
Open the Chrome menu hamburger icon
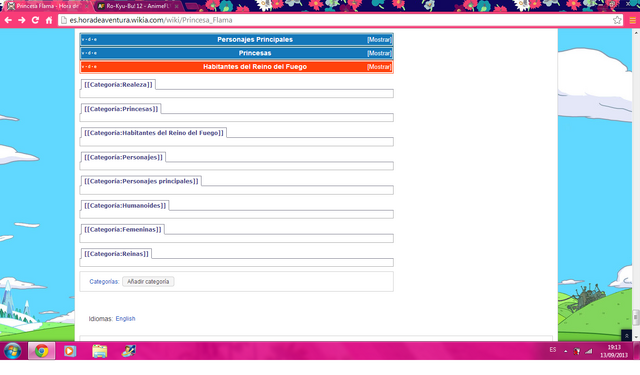coord(632,20)
